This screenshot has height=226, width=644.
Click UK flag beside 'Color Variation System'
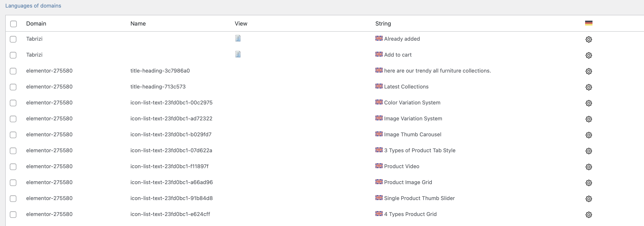pos(379,102)
